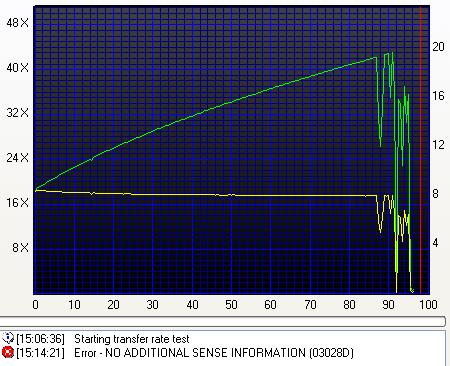Select the 'Starting transfer rate test' log entry
The width and height of the screenshot is (450, 366).
coord(131,339)
